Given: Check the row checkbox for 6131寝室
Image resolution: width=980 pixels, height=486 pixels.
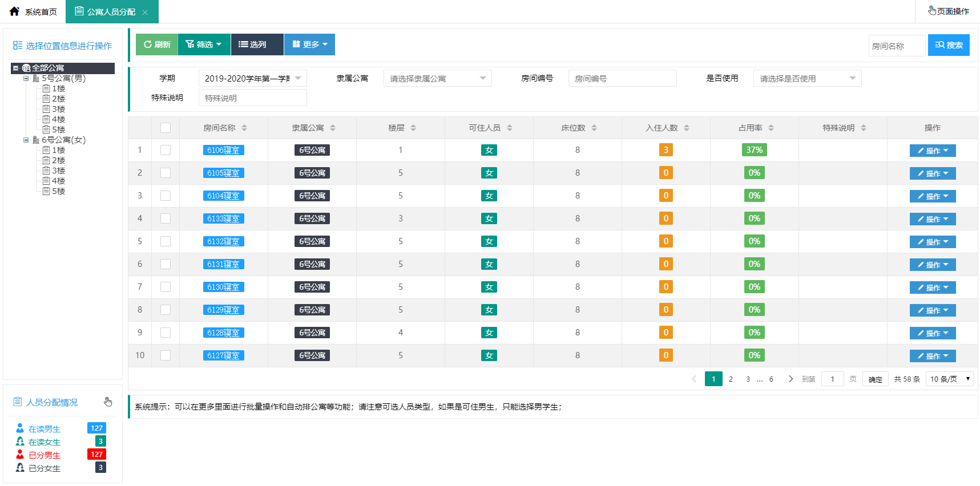Looking at the screenshot, I should click(166, 264).
